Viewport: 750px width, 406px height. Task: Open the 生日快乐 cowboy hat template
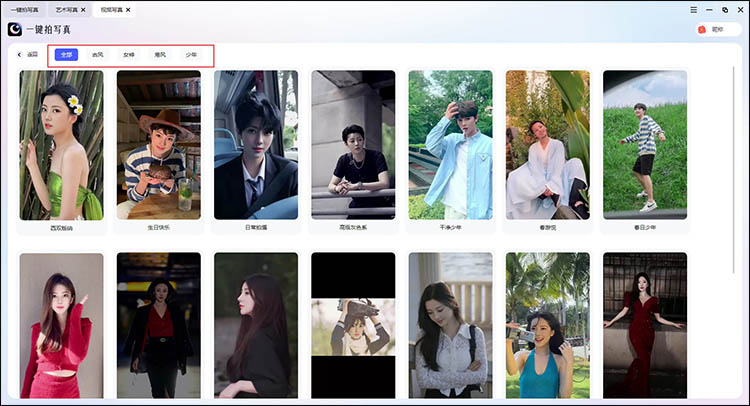(159, 145)
